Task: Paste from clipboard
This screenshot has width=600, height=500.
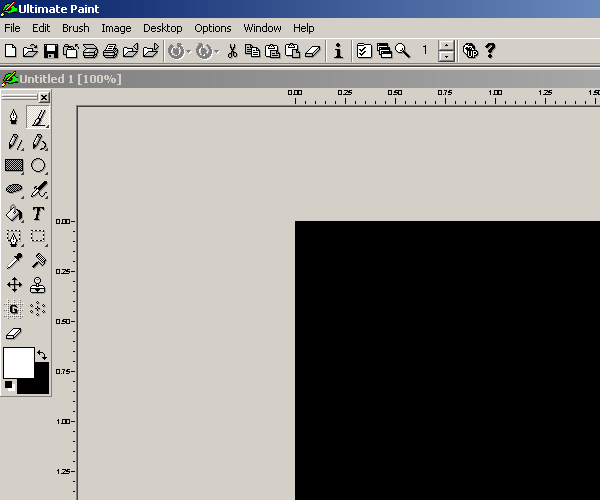Action: pyautogui.click(x=272, y=51)
